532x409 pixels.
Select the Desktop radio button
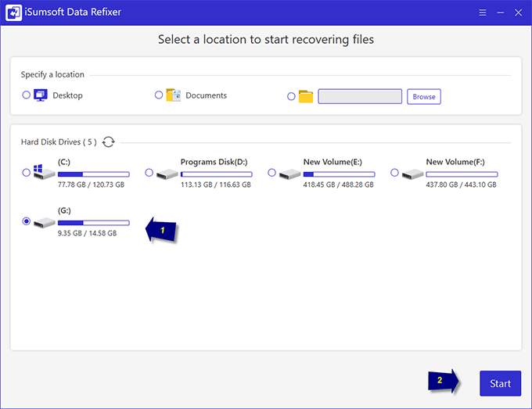[x=26, y=95]
